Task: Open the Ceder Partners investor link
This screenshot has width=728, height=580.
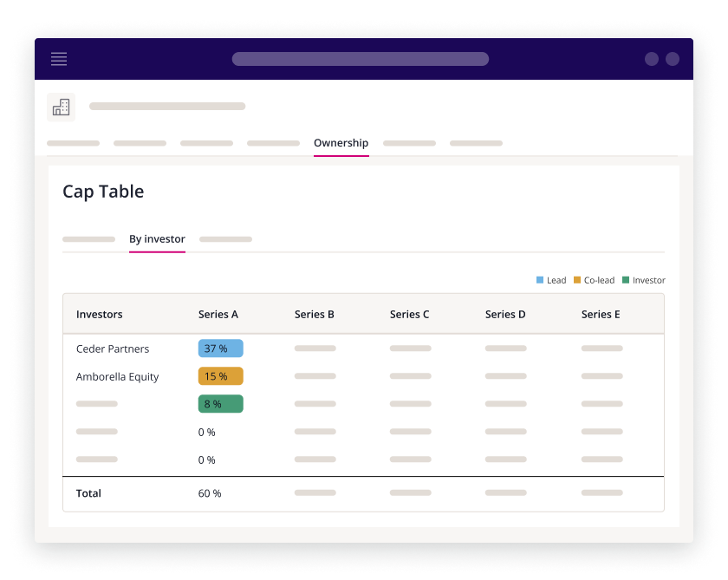Action: (x=114, y=348)
